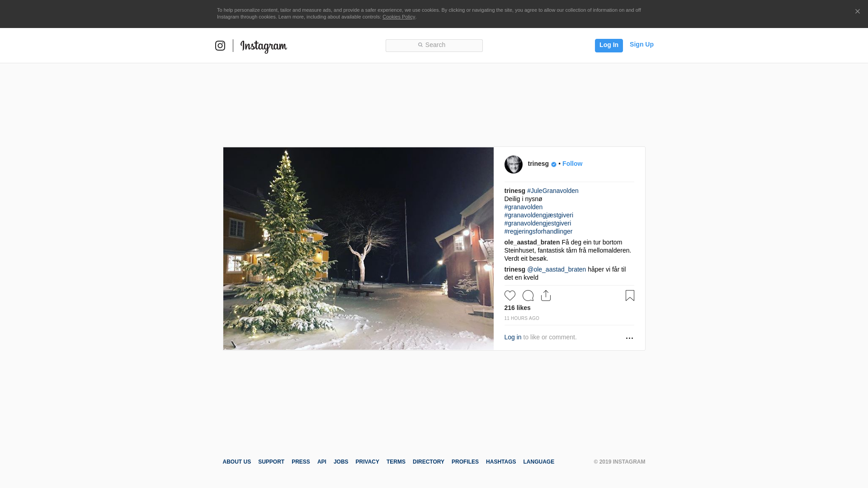Dismiss the cookie banner with X
The height and width of the screenshot is (488, 868).
tap(857, 12)
